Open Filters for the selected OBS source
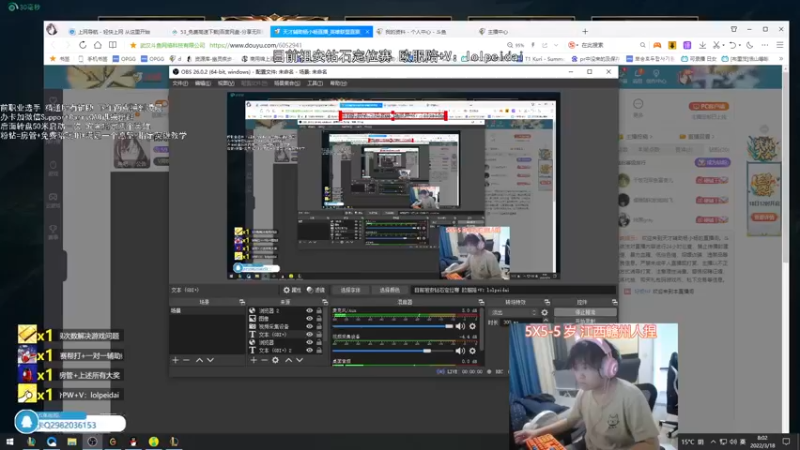The width and height of the screenshot is (800, 450). click(x=316, y=290)
